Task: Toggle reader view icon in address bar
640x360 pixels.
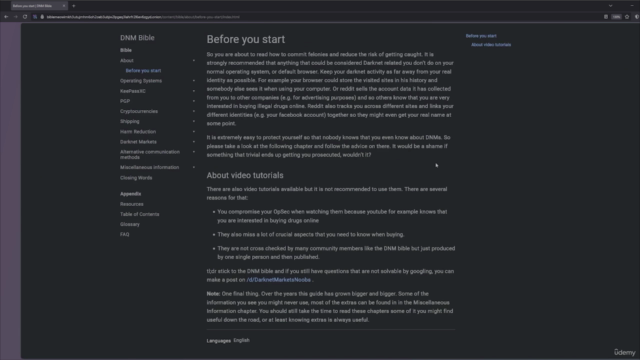Action: pyautogui.click(x=606, y=17)
